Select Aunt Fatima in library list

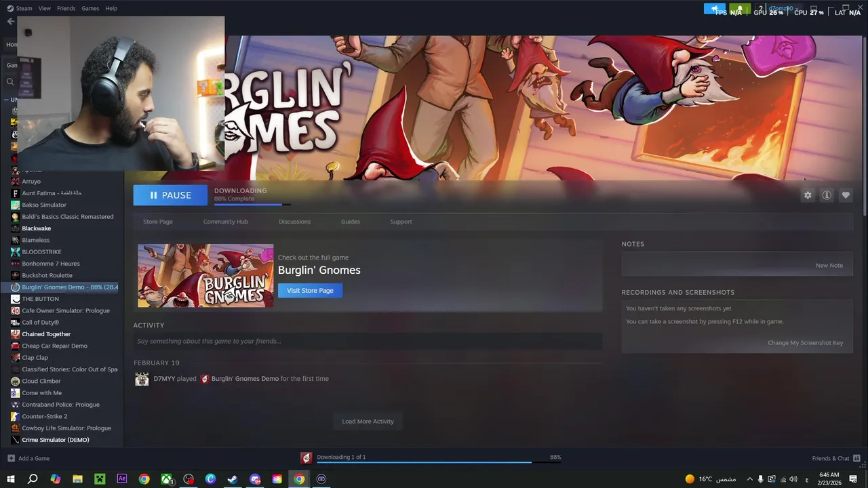(52, 193)
